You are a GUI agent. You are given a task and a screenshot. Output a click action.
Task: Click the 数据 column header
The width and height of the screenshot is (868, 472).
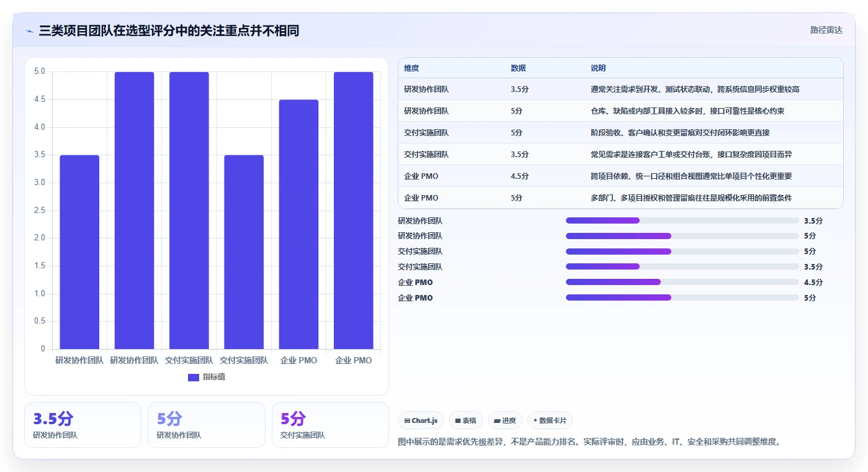pos(518,68)
